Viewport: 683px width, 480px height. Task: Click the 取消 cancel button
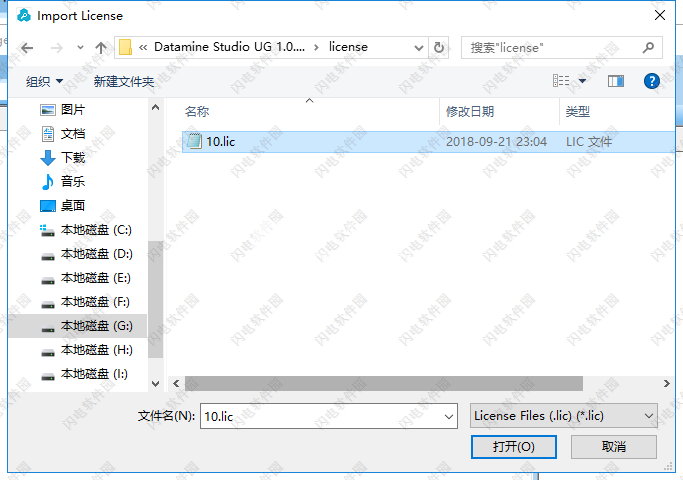[614, 447]
